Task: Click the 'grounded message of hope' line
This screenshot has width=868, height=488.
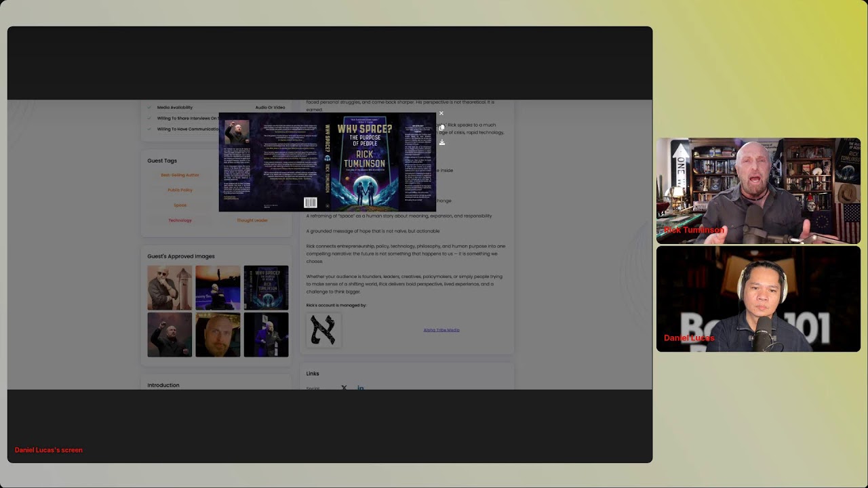Action: (x=373, y=231)
